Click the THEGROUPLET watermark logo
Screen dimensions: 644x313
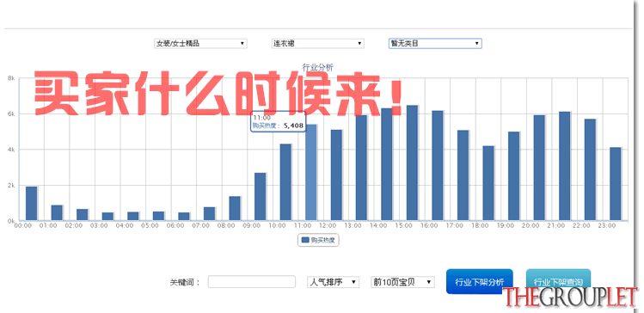570,298
